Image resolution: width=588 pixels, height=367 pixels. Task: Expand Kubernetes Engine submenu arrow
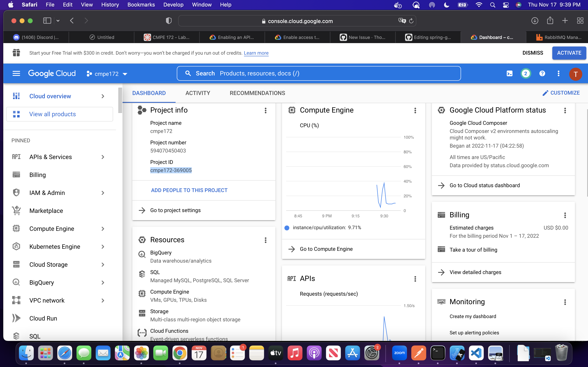[x=103, y=247]
